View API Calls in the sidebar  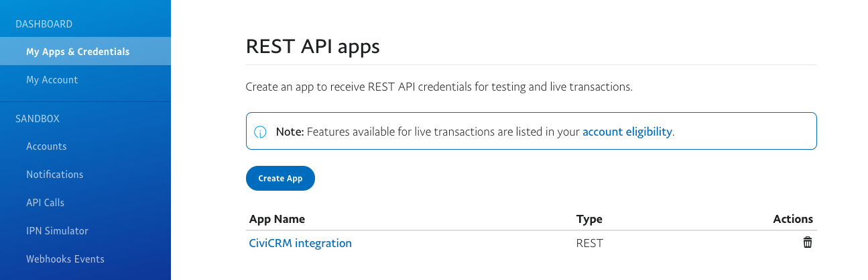[45, 203]
